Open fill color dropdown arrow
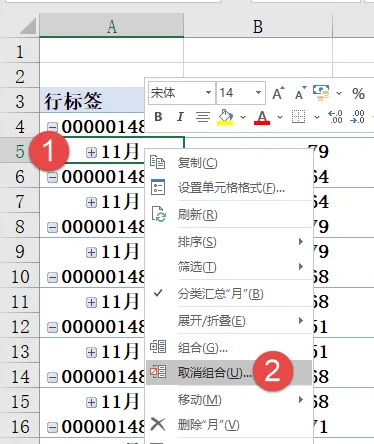The image size is (374, 444). coord(243,117)
